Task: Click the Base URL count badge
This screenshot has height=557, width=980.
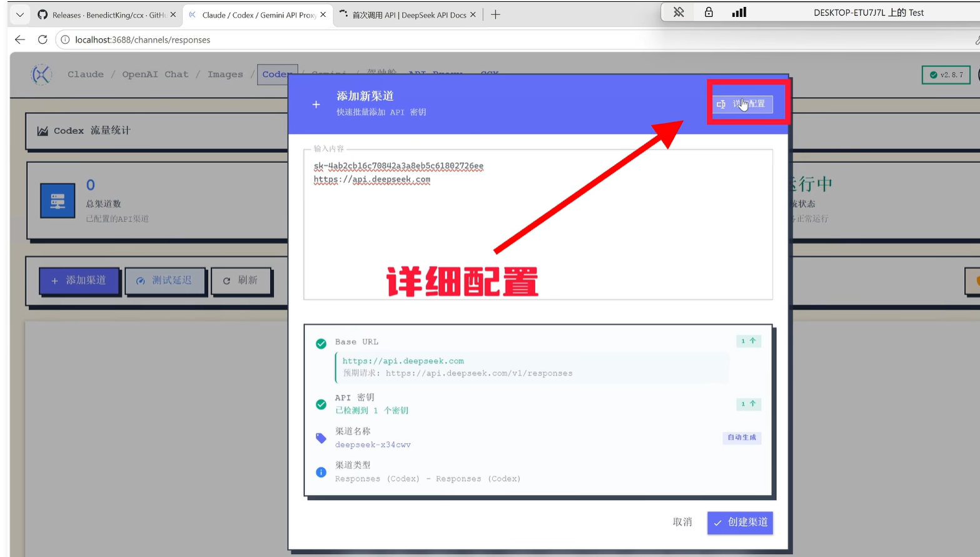Action: (748, 341)
